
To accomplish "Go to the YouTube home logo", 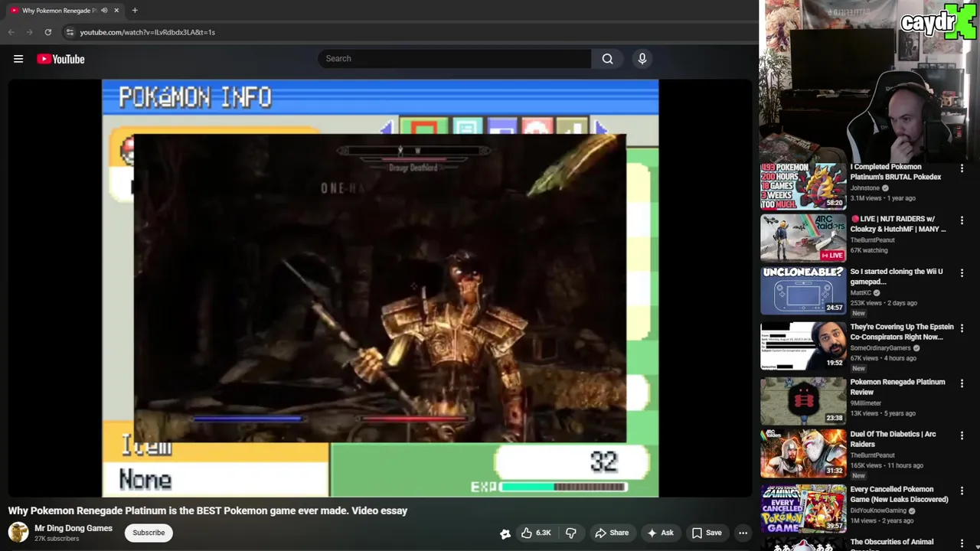I will pyautogui.click(x=60, y=59).
